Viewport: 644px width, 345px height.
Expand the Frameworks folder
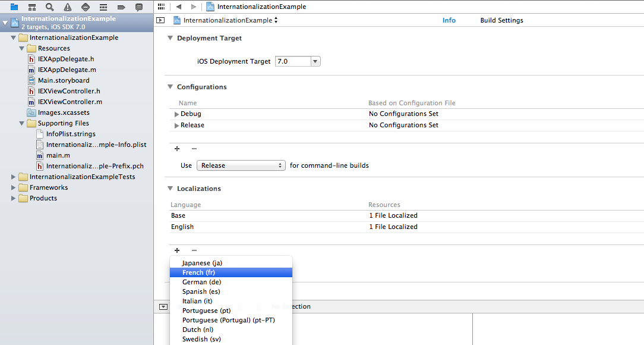[13, 187]
